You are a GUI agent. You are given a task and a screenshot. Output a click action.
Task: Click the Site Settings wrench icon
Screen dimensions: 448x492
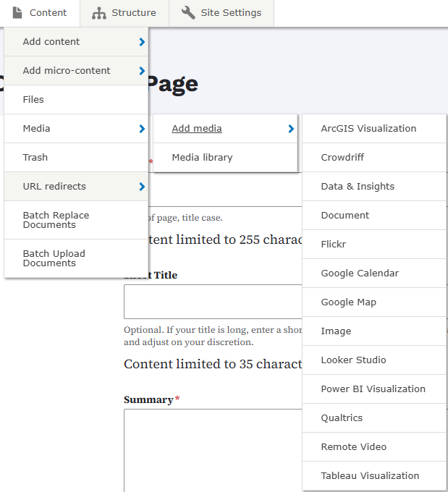[x=188, y=12]
